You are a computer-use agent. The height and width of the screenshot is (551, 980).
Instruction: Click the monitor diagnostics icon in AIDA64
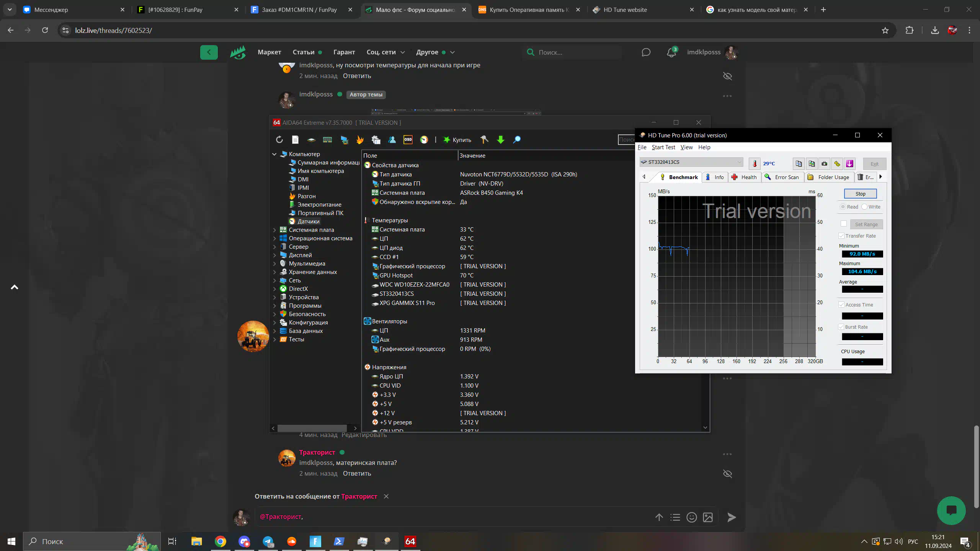click(344, 140)
